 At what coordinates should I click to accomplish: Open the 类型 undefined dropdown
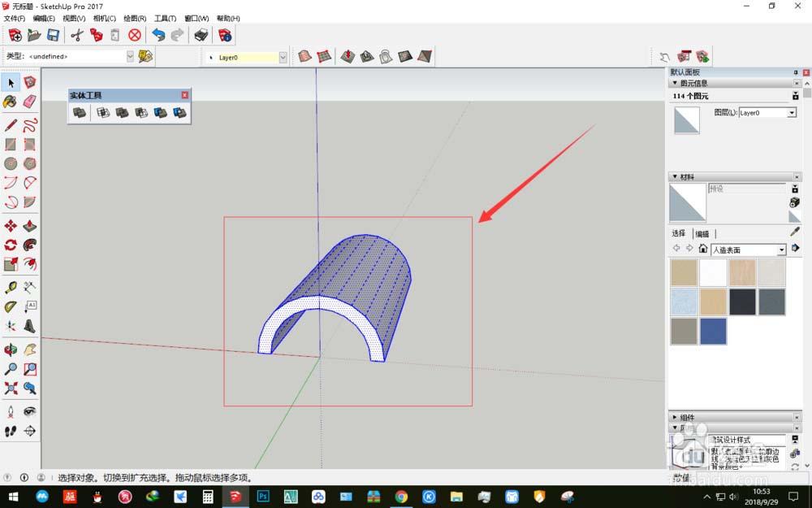tap(130, 56)
